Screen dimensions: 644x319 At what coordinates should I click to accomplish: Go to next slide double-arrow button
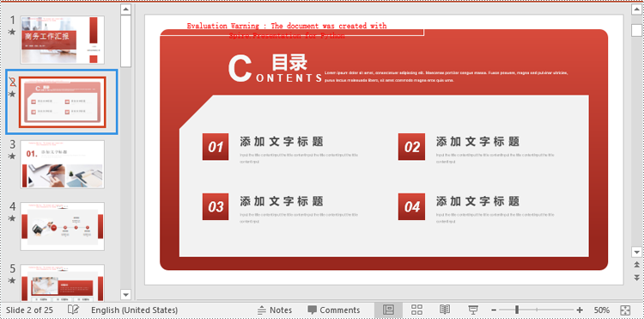pyautogui.click(x=636, y=277)
